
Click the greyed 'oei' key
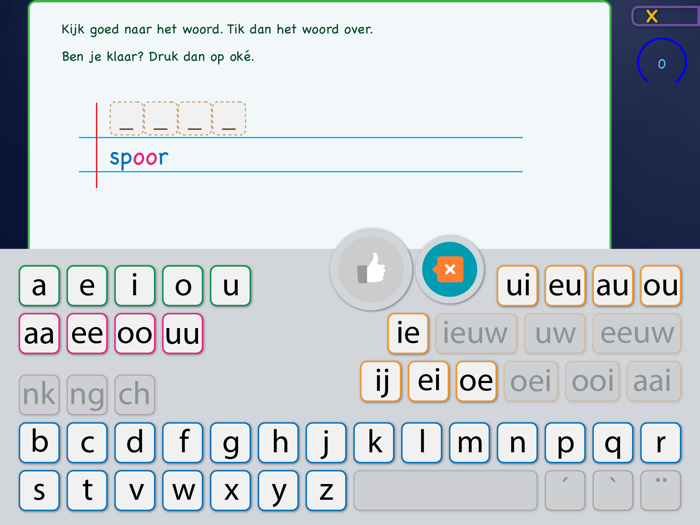531,381
